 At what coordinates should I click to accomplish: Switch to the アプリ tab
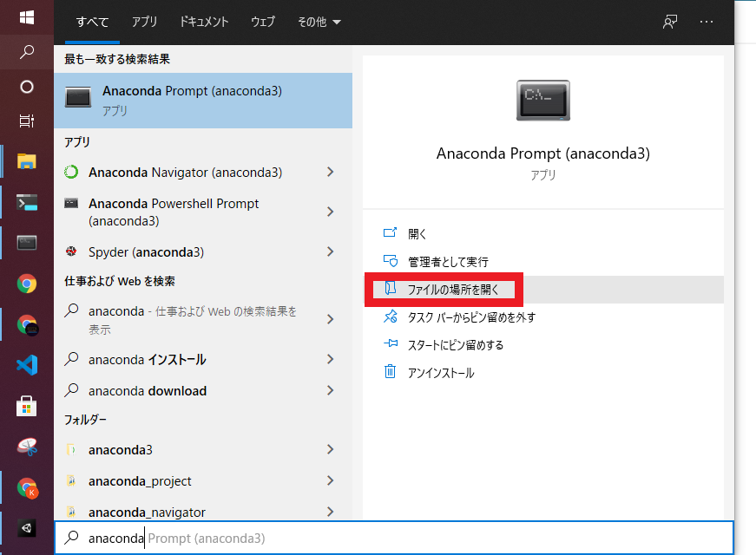coord(145,22)
